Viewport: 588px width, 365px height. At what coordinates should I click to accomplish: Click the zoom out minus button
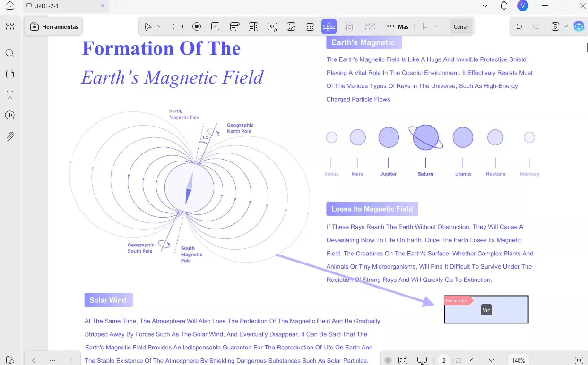541,360
